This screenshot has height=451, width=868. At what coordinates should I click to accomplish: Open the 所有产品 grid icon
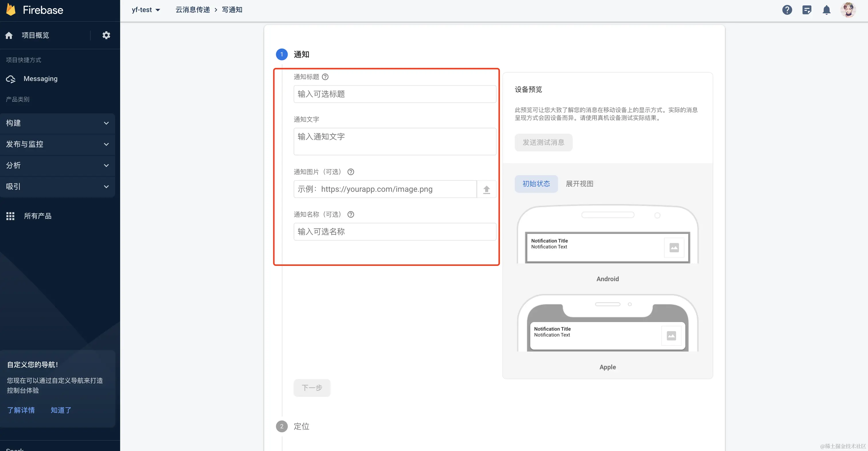coord(10,216)
